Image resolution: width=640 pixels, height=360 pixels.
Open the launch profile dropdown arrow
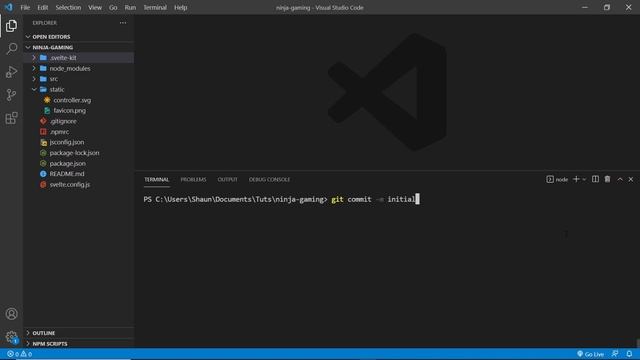tap(584, 179)
